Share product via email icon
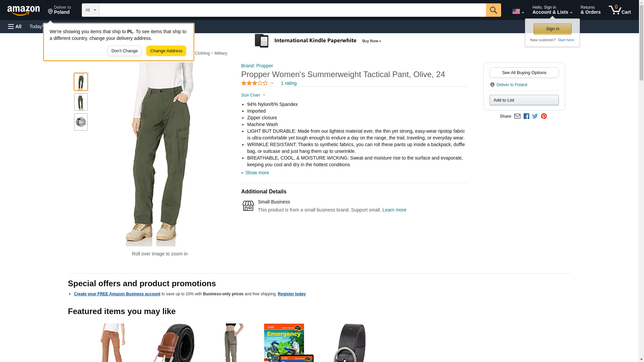The image size is (644, 362). (x=517, y=116)
